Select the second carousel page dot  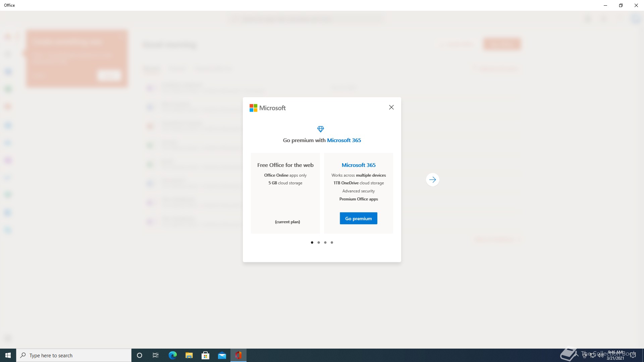tap(319, 242)
